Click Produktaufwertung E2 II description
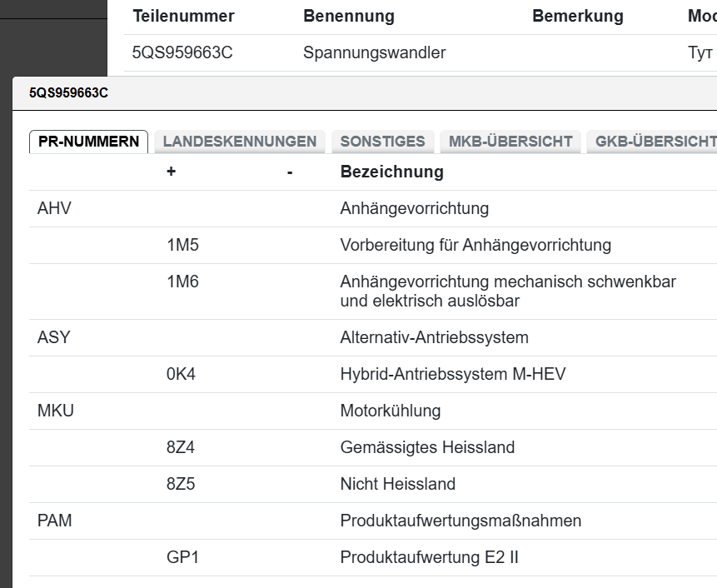Screen dimensions: 717x588 pos(430,557)
